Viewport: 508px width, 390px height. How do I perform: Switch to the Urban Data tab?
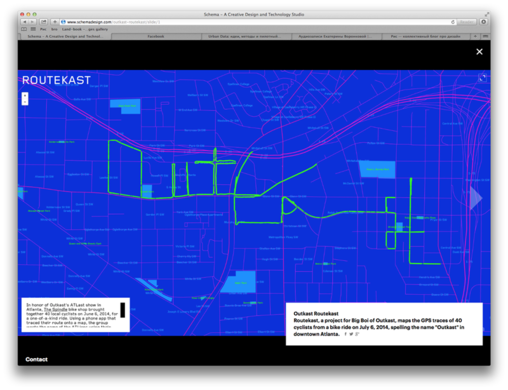[x=246, y=36]
